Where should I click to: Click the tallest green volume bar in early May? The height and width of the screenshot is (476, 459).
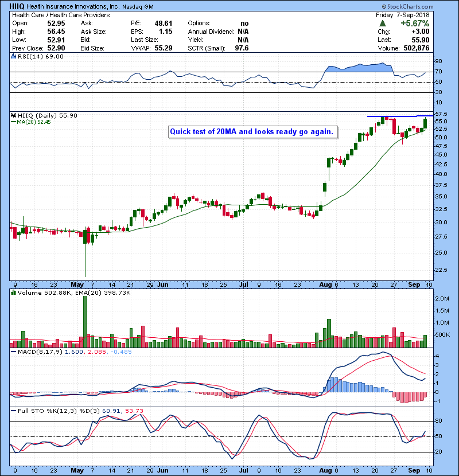click(85, 322)
